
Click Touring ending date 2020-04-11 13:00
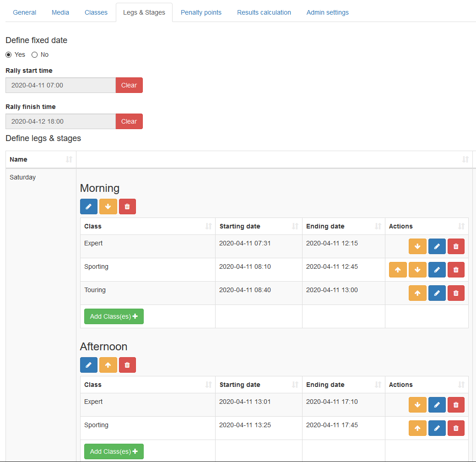332,290
